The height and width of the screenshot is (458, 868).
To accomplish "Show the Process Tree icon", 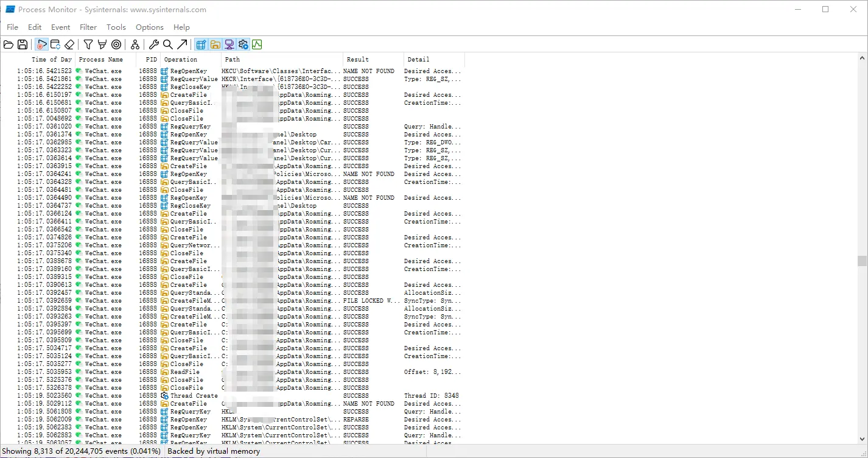I will click(x=135, y=44).
